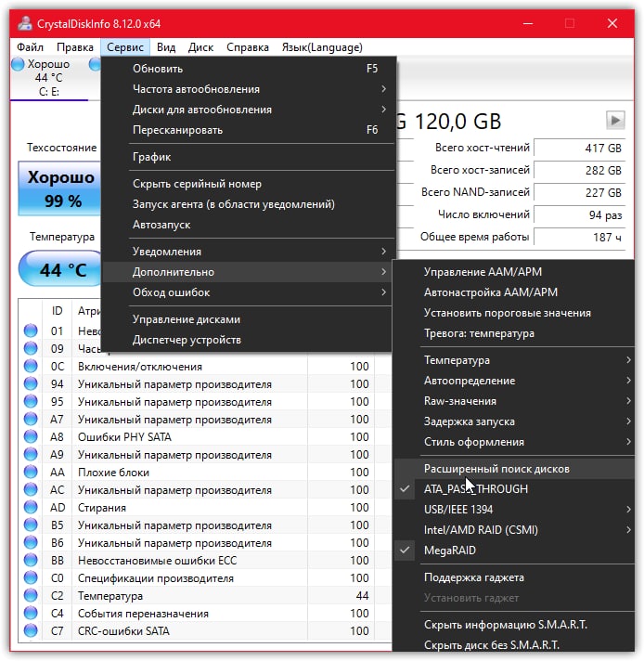644x661 pixels.
Task: Click status orb for attribute 95 row
Action: 31,401
